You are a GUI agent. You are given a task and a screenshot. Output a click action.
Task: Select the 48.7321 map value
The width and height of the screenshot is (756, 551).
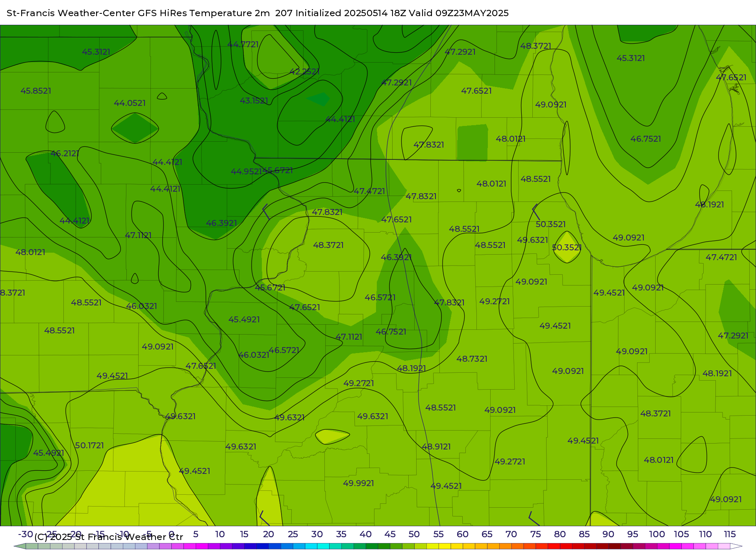[472, 359]
